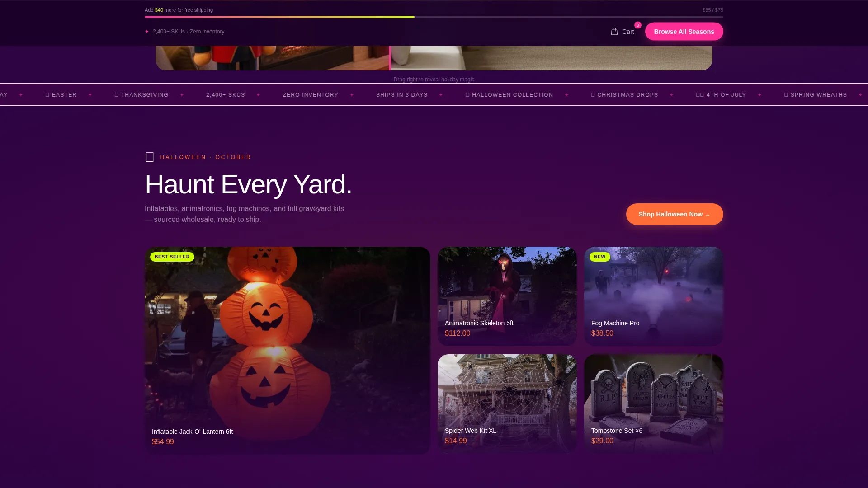The height and width of the screenshot is (488, 868).
Task: Open Animatronic Skeleton 5ft product card
Action: coord(507,296)
